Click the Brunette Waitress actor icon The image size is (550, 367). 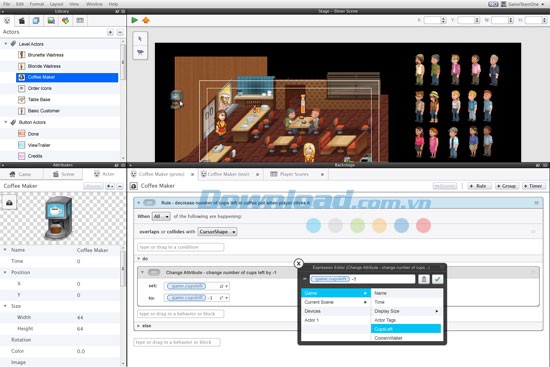[22, 55]
